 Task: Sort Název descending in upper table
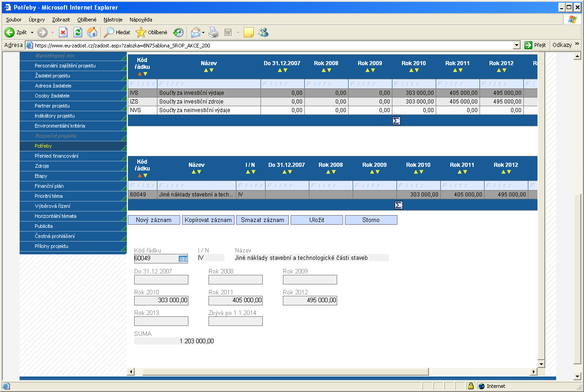pyautogui.click(x=212, y=70)
